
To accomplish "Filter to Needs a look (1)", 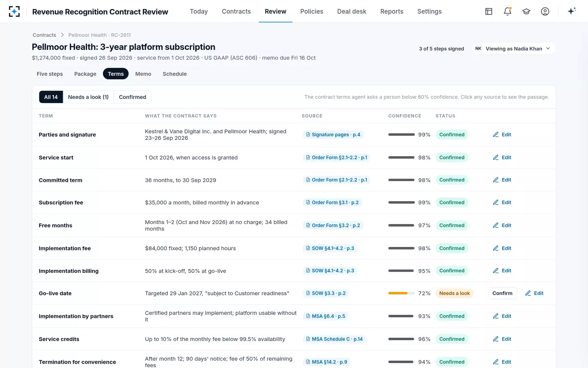I will pyautogui.click(x=88, y=97).
